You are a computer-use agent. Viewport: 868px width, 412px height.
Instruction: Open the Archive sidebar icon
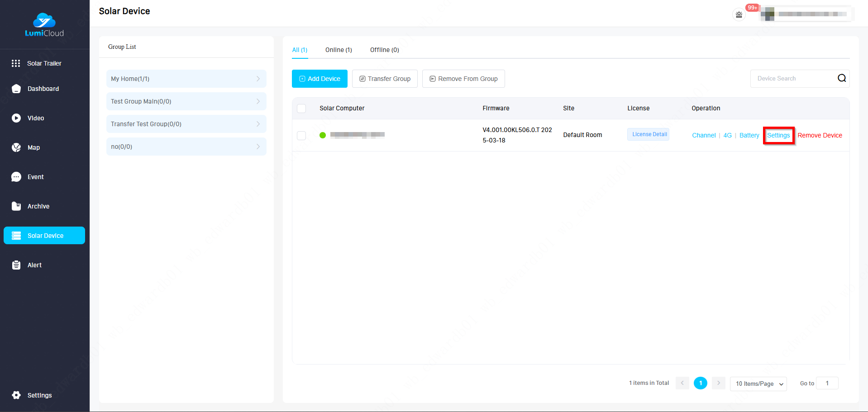pyautogui.click(x=16, y=206)
